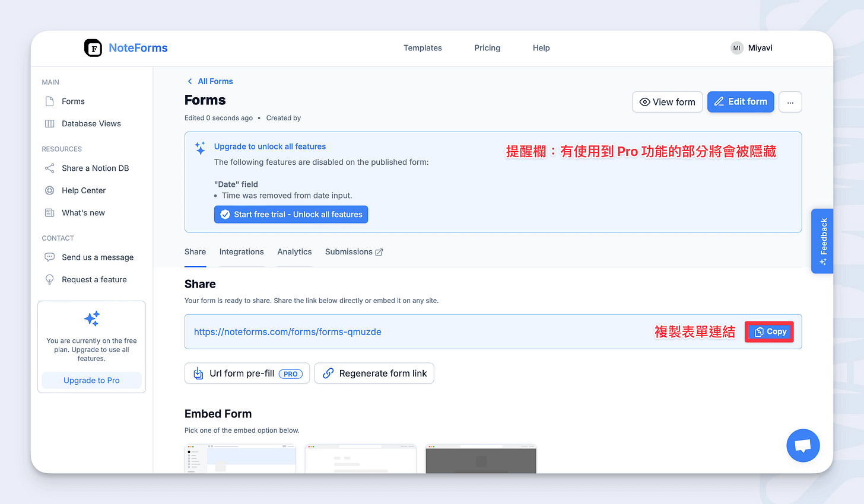Click the clipboard icon in the Copy button
This screenshot has height=504, width=864.
point(759,332)
